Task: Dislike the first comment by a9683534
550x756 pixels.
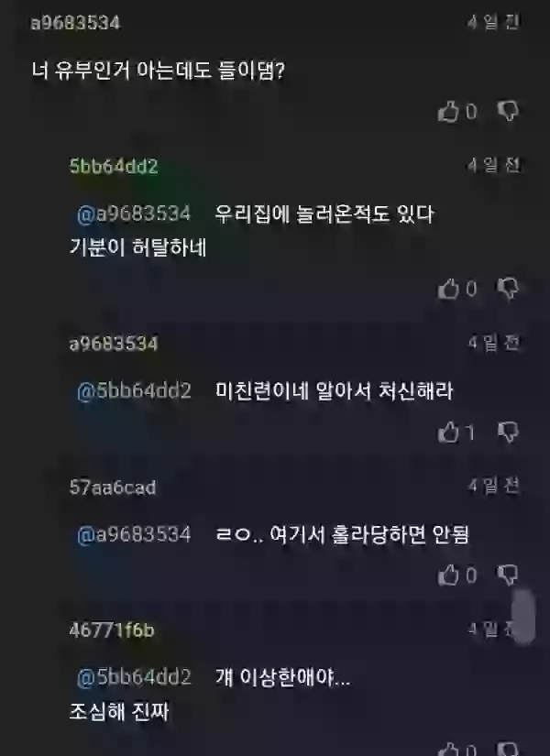Action: [x=508, y=112]
